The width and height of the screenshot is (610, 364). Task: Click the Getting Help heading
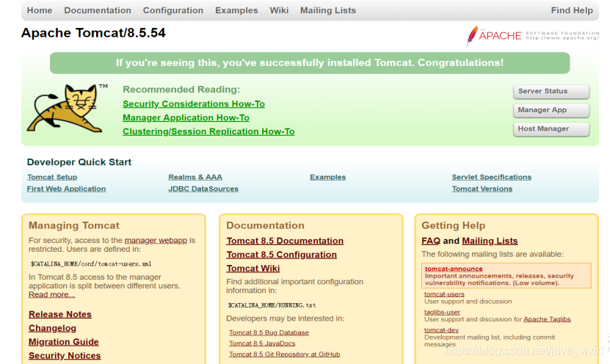click(453, 225)
